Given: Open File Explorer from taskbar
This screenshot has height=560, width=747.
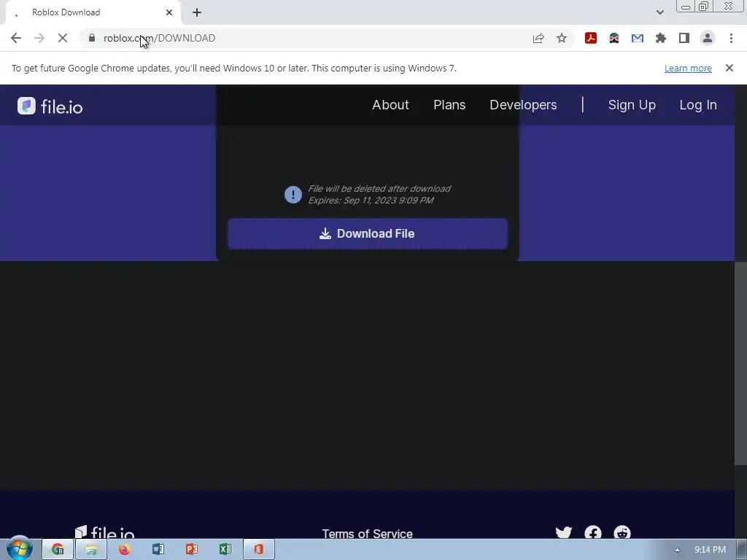Looking at the screenshot, I should [x=91, y=549].
